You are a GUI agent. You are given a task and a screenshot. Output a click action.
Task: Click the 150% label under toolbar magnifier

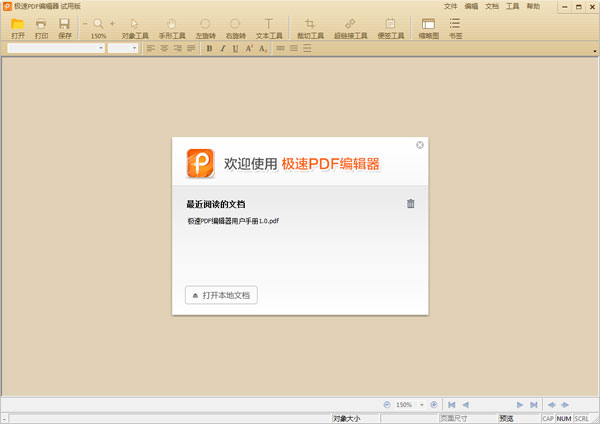tap(98, 36)
